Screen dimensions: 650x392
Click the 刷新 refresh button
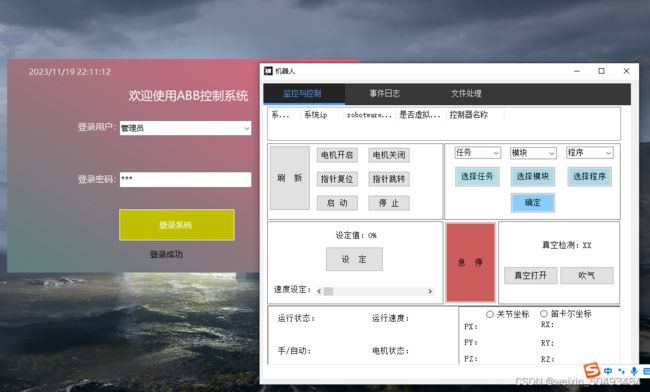tap(290, 178)
